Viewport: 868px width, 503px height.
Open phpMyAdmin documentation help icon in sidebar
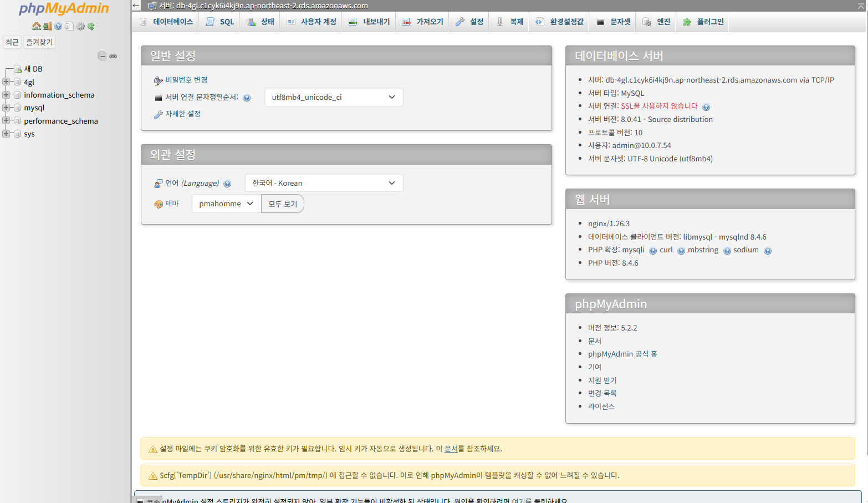[58, 26]
